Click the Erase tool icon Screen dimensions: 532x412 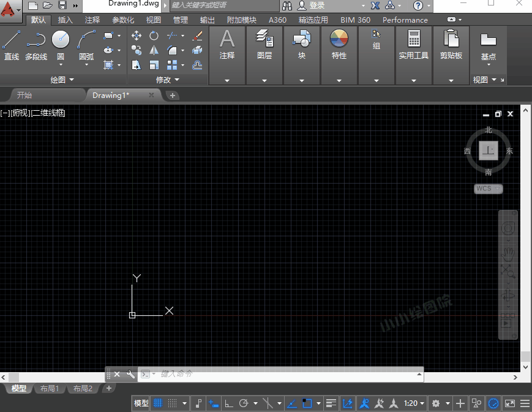pos(197,36)
